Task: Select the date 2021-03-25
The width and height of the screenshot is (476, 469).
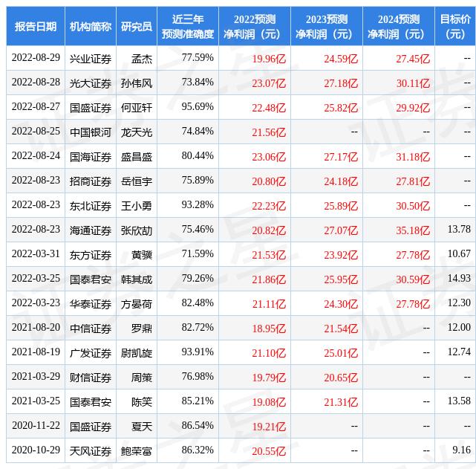Action: tap(36, 401)
